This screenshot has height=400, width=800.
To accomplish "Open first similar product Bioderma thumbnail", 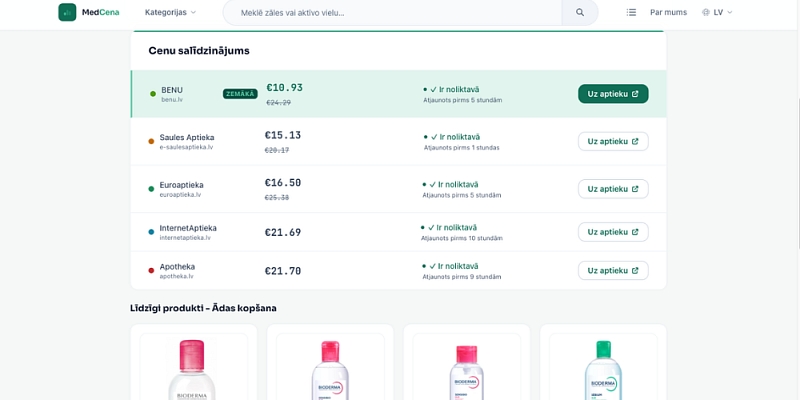I will coord(193,367).
